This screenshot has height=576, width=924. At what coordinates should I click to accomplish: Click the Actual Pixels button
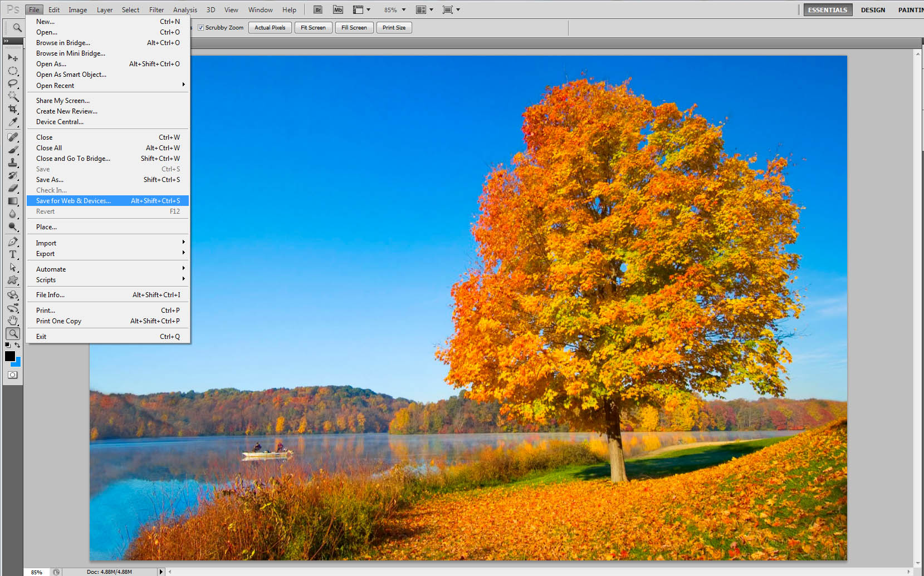tap(270, 27)
